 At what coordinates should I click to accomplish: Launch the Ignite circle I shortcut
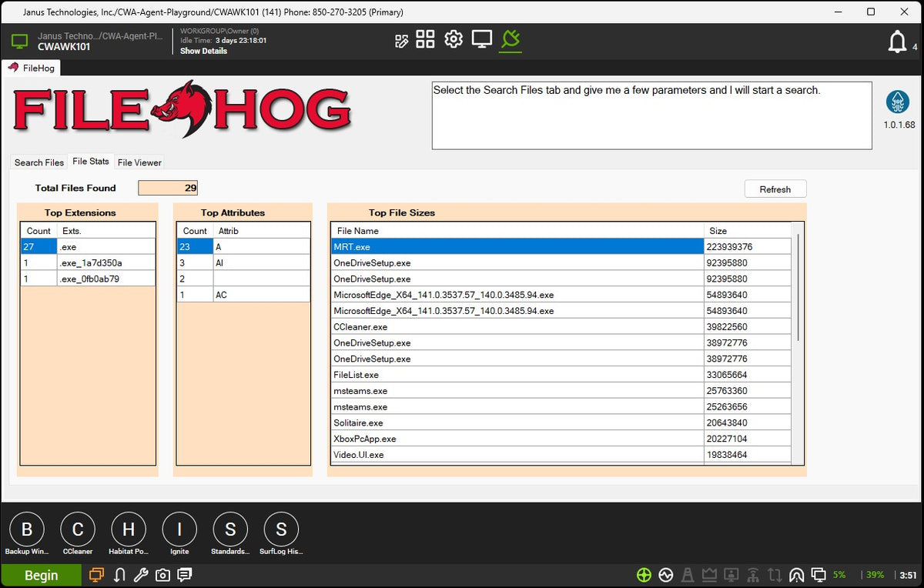[179, 530]
